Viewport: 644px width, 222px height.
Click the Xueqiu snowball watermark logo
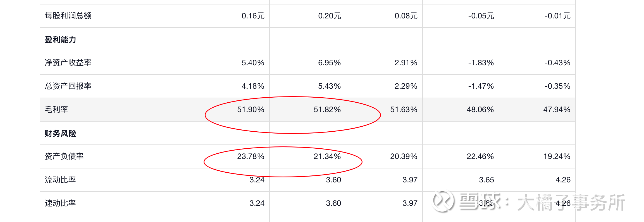point(443,201)
